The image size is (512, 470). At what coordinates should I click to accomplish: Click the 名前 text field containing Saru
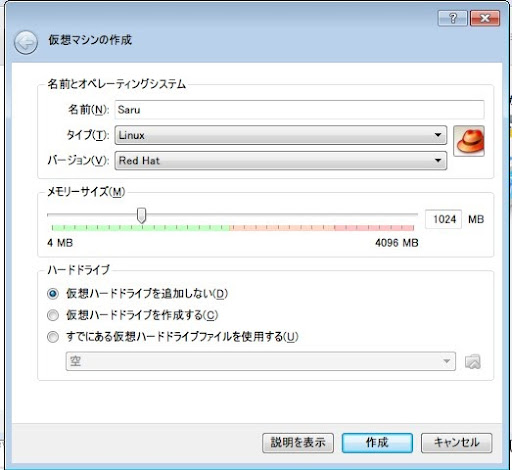299,109
